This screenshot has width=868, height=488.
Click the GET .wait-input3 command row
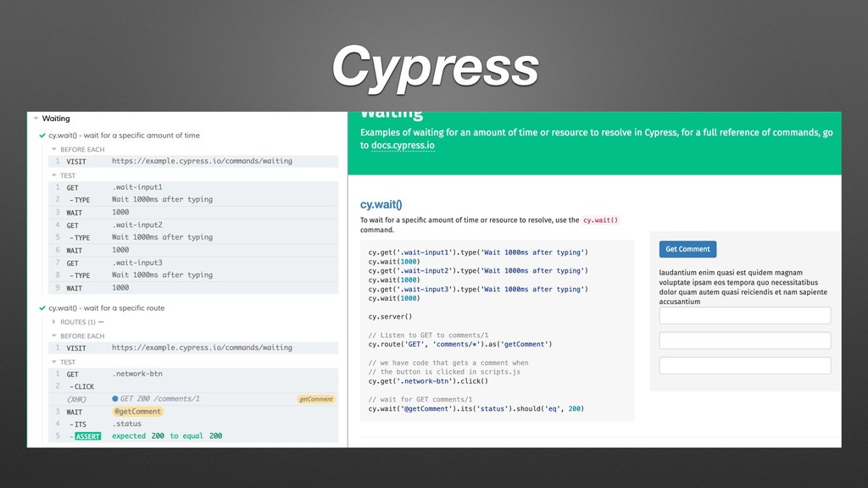(x=193, y=263)
